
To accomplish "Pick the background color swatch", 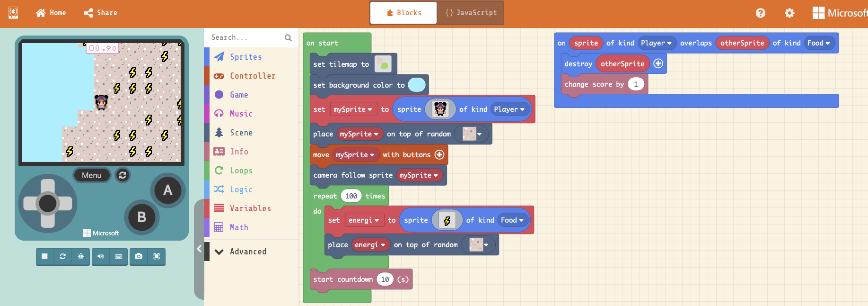I will click(x=416, y=85).
